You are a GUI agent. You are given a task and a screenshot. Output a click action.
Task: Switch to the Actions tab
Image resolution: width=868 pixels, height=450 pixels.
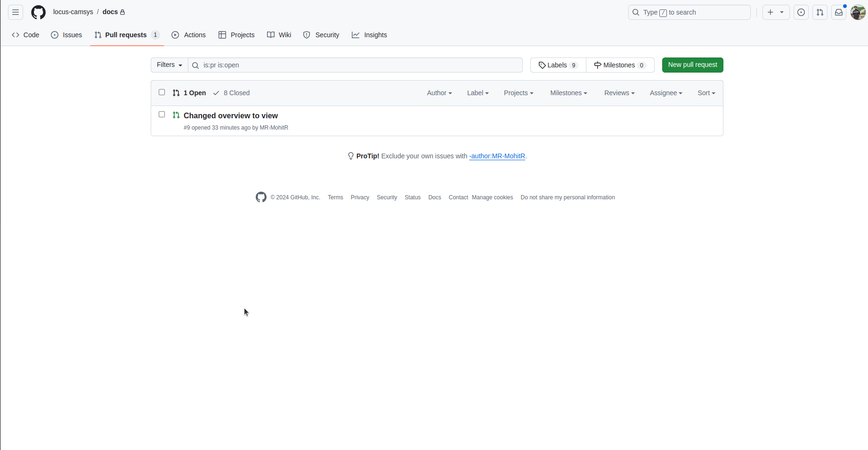(x=189, y=35)
